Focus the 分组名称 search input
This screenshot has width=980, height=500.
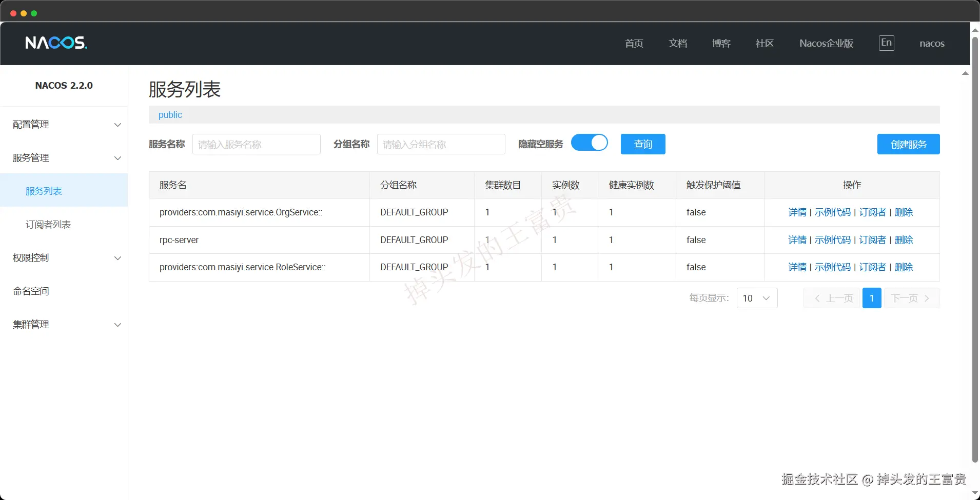(x=441, y=144)
